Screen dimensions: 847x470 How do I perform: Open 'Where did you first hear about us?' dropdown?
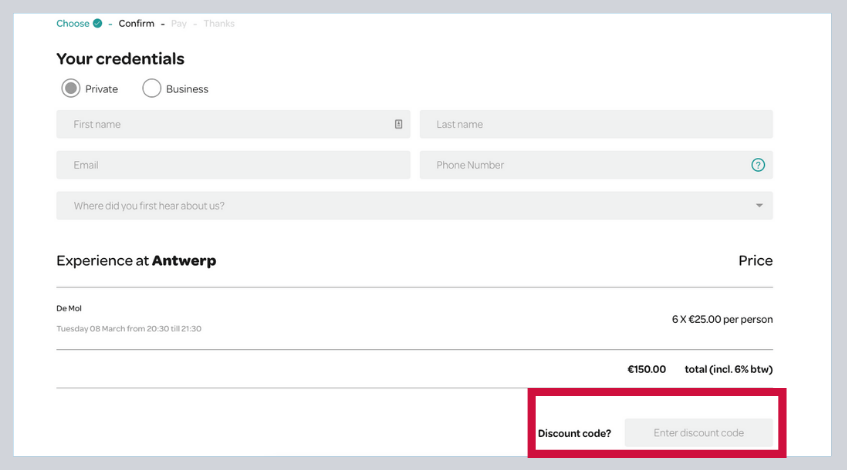(x=400, y=206)
